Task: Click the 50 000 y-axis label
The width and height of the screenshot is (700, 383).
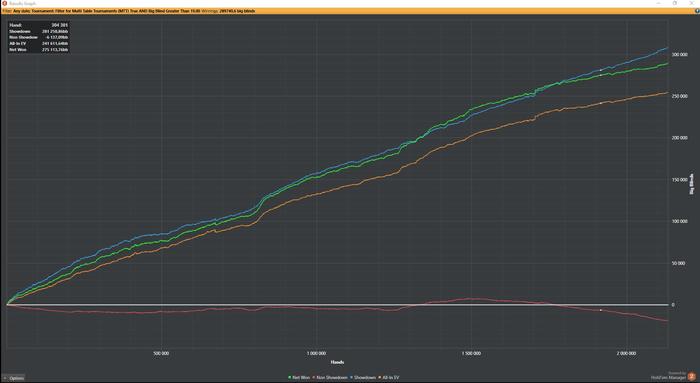Action: point(679,263)
